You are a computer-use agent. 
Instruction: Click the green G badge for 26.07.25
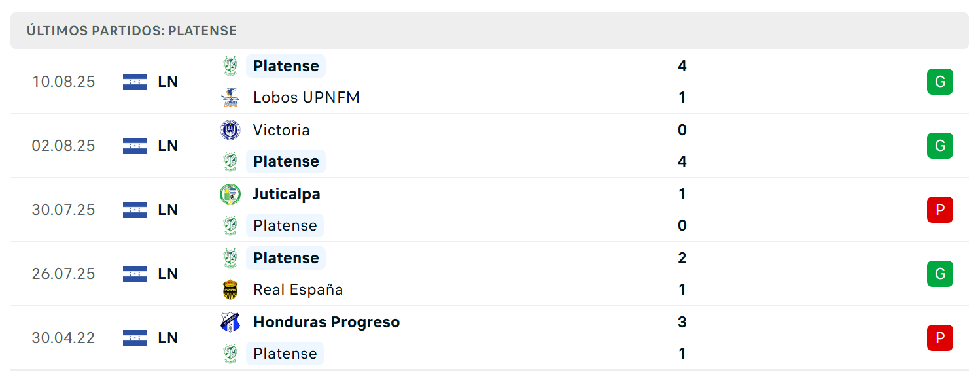click(x=940, y=274)
